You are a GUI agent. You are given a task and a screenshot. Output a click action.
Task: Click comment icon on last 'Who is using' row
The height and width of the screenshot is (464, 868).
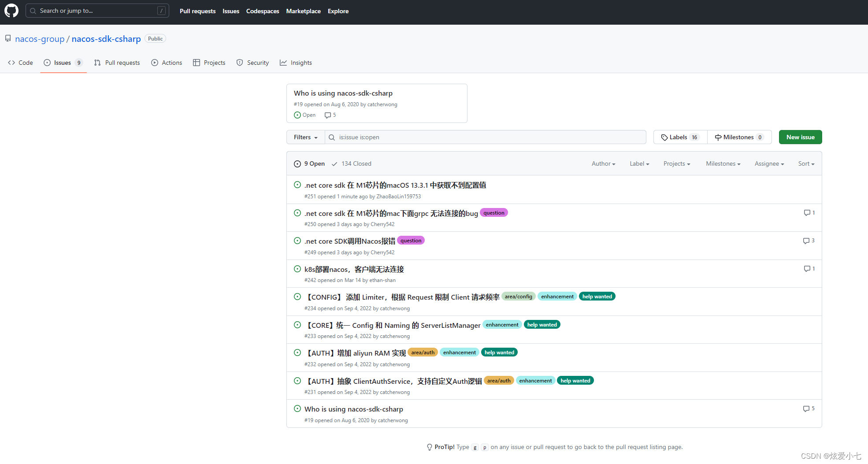[x=806, y=409]
